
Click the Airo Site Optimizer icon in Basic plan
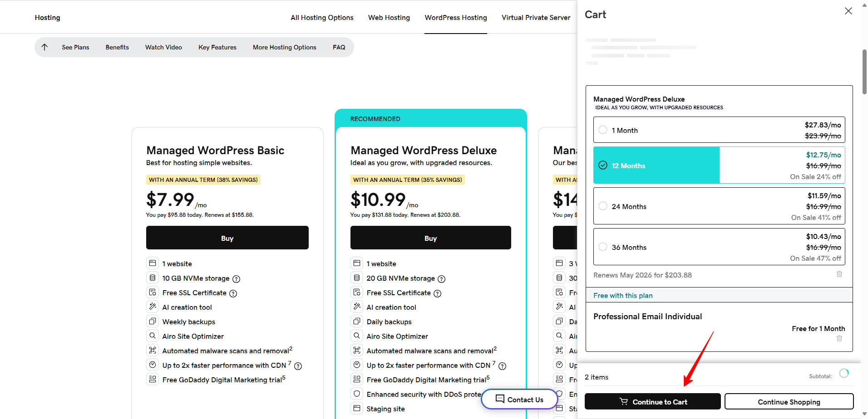tap(153, 336)
